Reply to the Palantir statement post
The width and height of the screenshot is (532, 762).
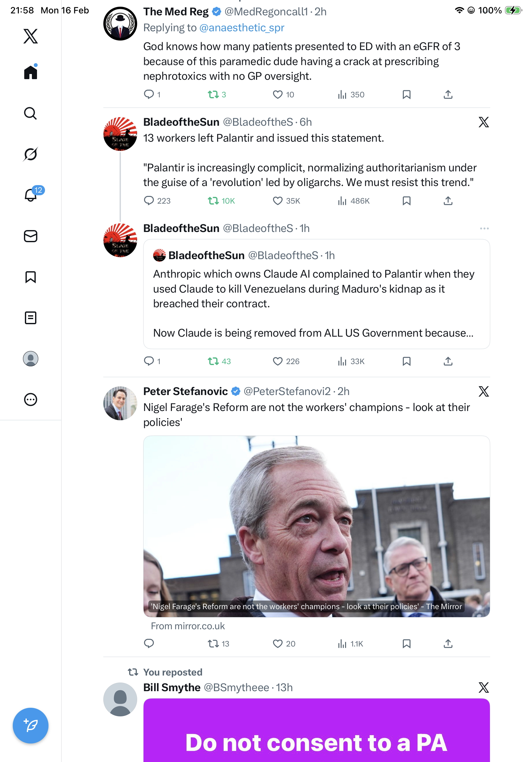(149, 201)
